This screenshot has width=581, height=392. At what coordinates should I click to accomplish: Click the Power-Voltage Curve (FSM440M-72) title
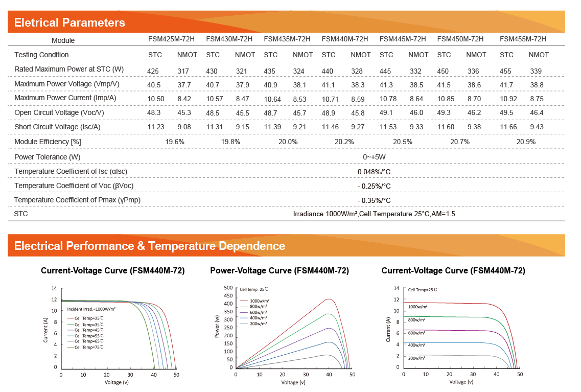click(280, 271)
